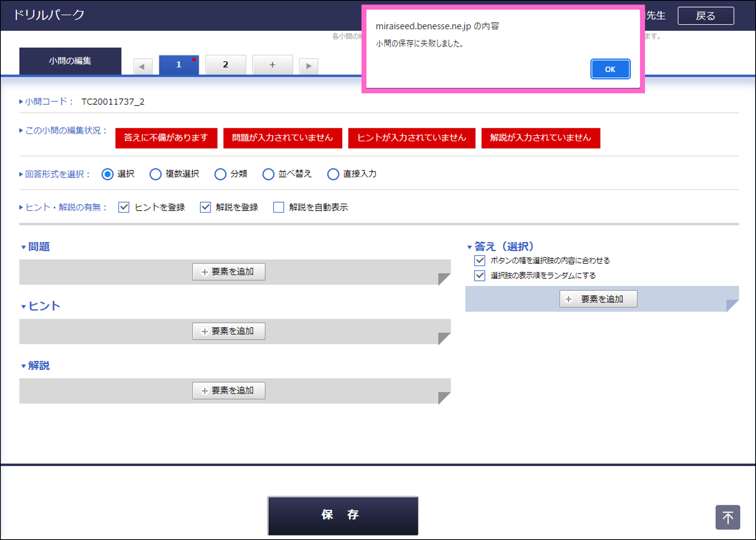This screenshot has width=756, height=540.
Task: Collapse the 問題 section
Action: point(23,247)
